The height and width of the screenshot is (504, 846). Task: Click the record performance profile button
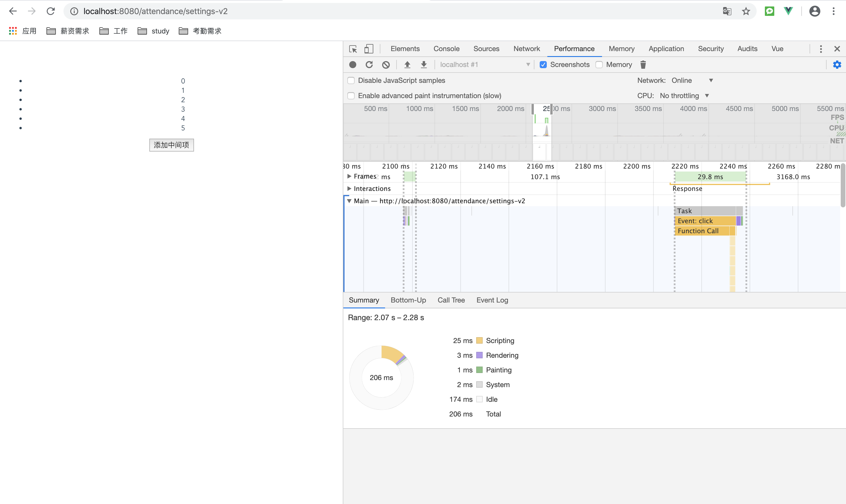[353, 65]
